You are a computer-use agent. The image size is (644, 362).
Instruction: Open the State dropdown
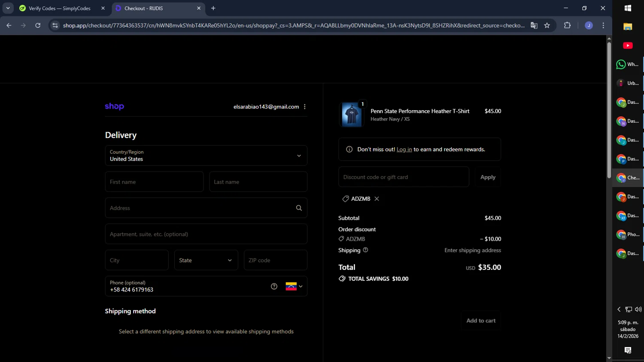[206, 260]
